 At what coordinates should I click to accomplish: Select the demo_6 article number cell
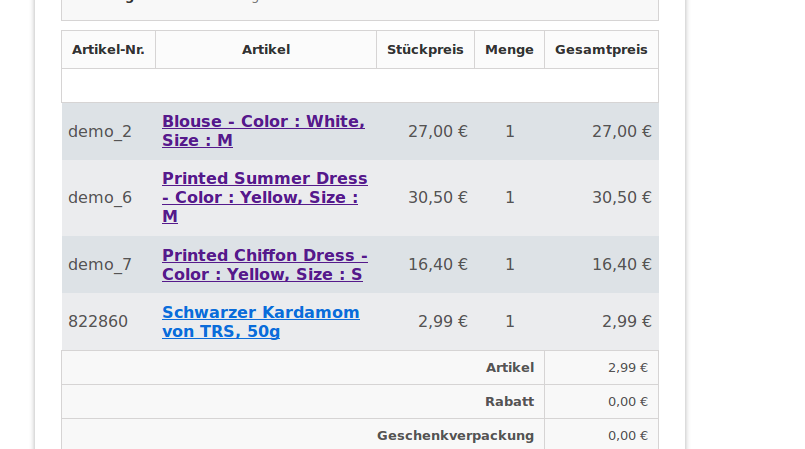pos(100,197)
